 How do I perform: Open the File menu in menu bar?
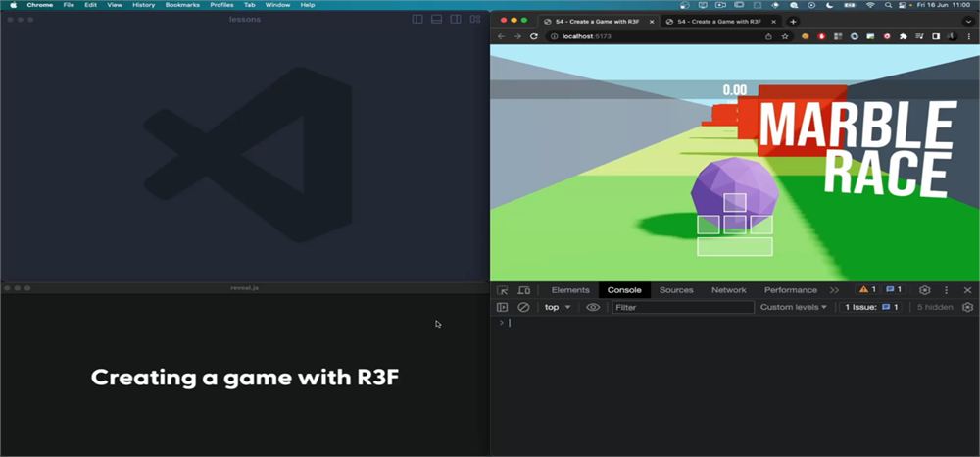(69, 5)
